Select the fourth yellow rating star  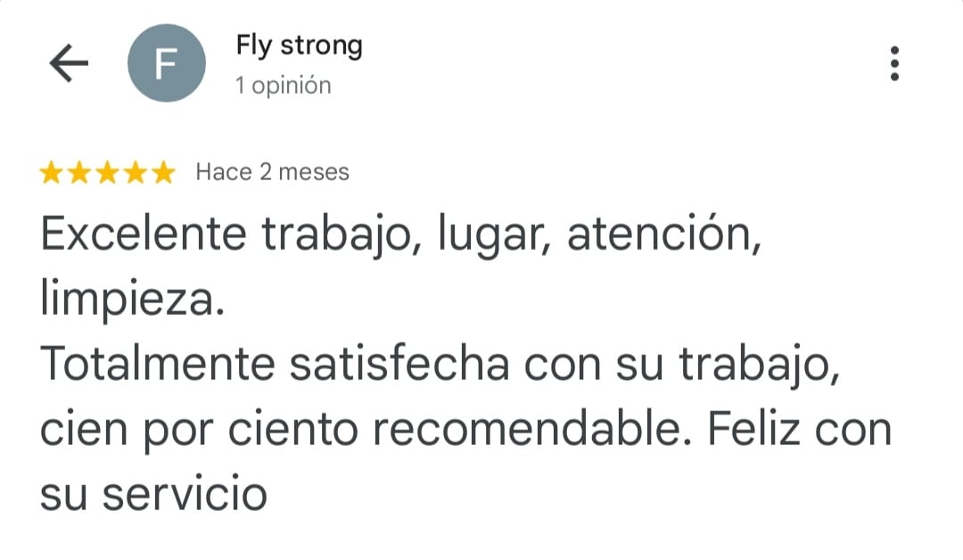point(136,172)
